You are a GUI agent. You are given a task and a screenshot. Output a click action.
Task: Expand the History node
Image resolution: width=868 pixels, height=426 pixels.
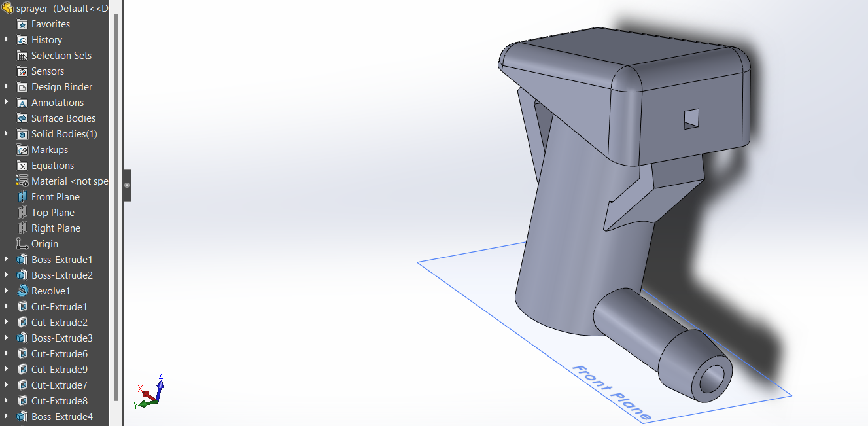[x=7, y=40]
